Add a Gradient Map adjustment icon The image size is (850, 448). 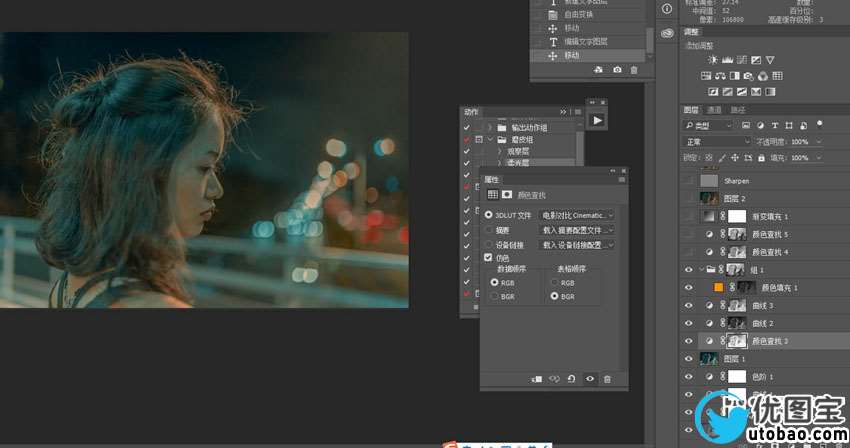click(770, 92)
